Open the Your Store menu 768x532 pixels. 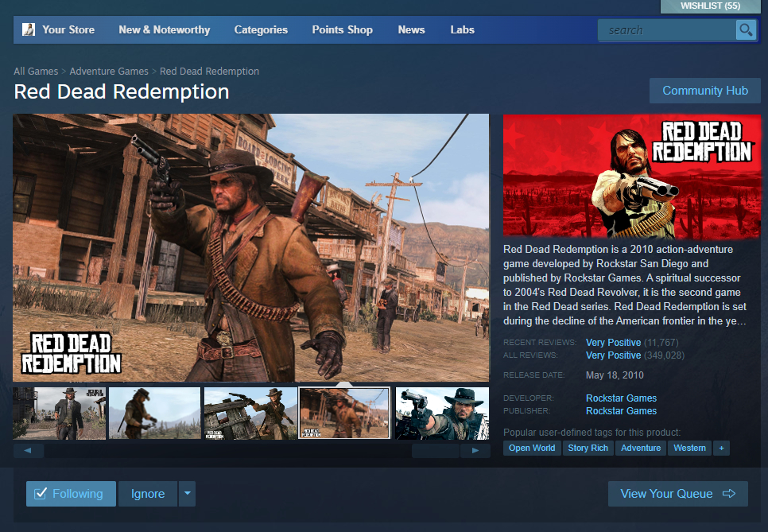(x=68, y=30)
